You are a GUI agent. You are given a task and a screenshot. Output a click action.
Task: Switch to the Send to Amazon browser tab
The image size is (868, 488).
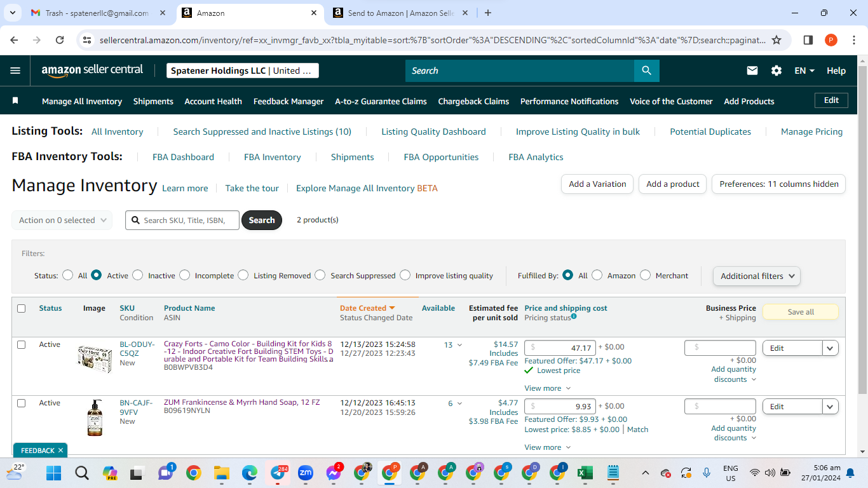400,13
